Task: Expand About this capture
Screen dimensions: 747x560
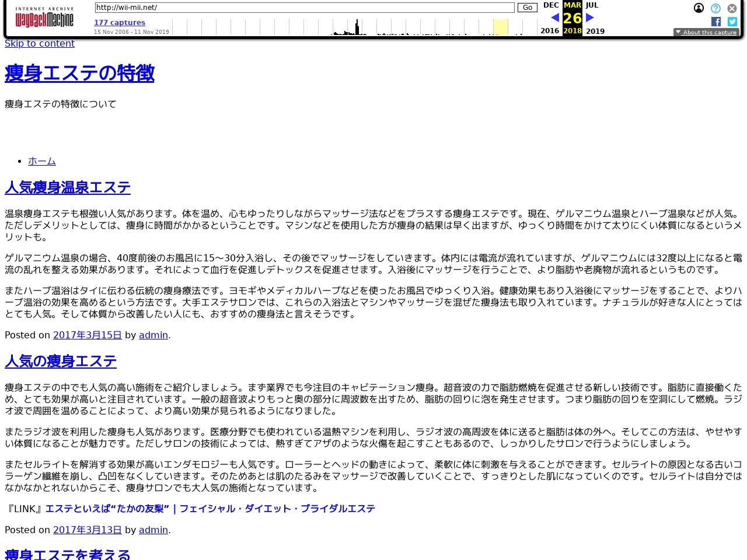Action: point(706,32)
